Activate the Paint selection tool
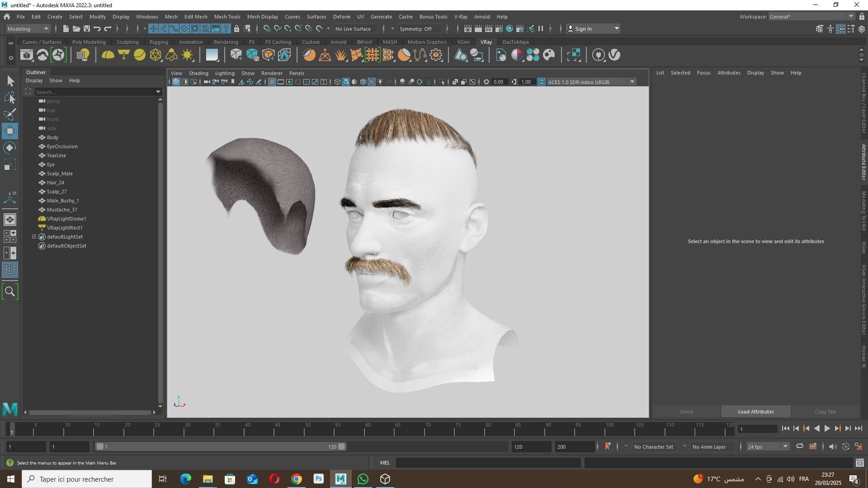This screenshot has height=488, width=868. click(10, 114)
